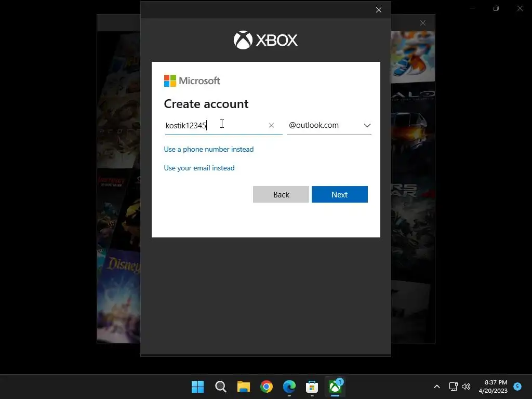Open Google Chrome from the taskbar

267,387
